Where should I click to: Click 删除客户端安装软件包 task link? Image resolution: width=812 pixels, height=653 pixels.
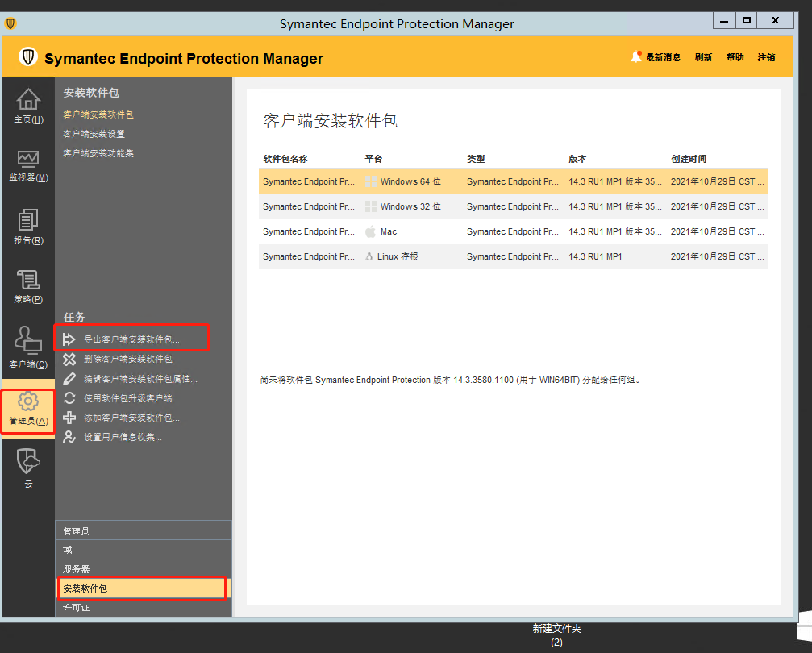[x=128, y=359]
